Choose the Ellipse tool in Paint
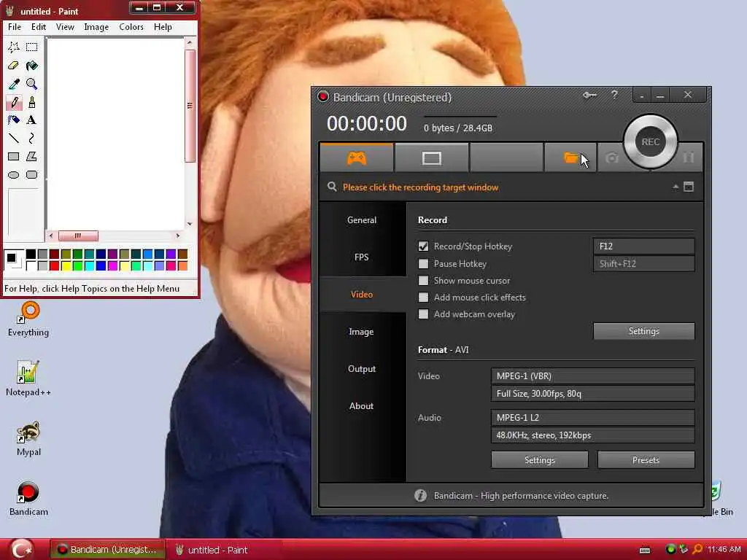This screenshot has height=560, width=747. 14,174
